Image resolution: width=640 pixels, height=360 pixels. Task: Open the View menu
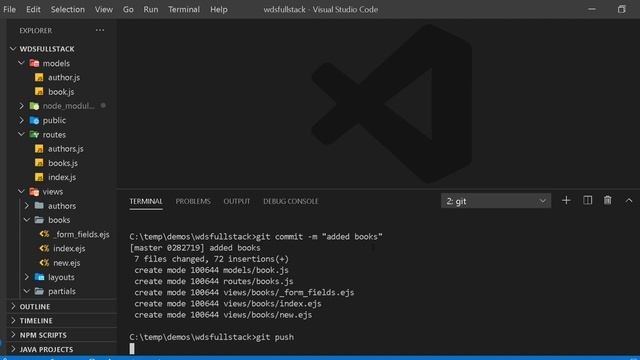[104, 9]
